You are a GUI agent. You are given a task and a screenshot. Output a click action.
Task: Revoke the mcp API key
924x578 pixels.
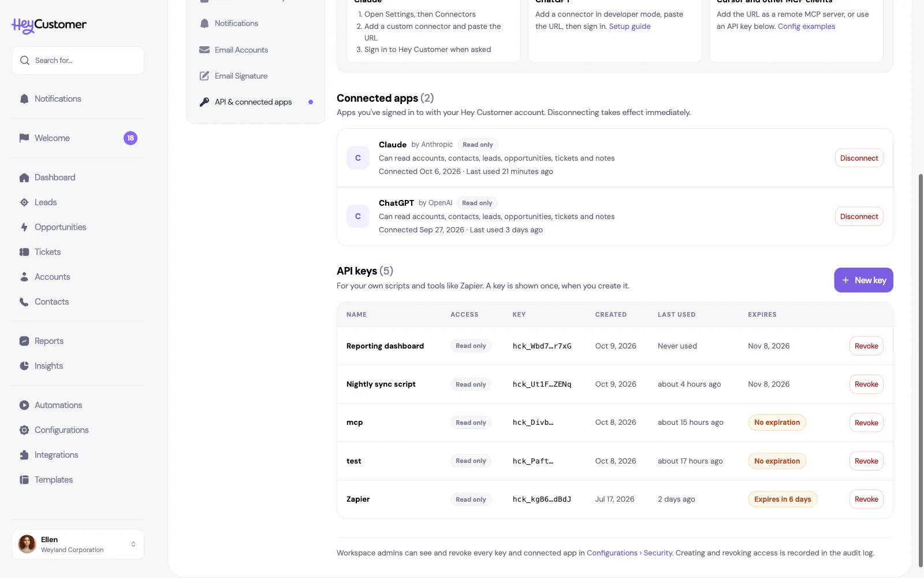[x=866, y=423]
